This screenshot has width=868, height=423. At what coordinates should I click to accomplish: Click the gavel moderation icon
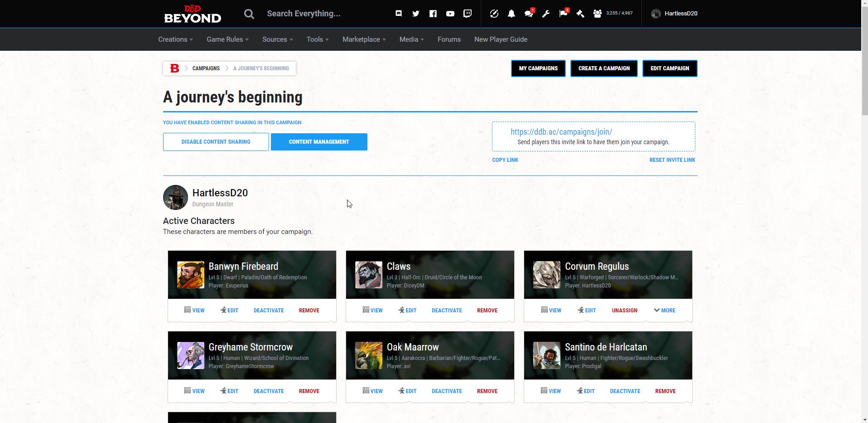point(580,14)
